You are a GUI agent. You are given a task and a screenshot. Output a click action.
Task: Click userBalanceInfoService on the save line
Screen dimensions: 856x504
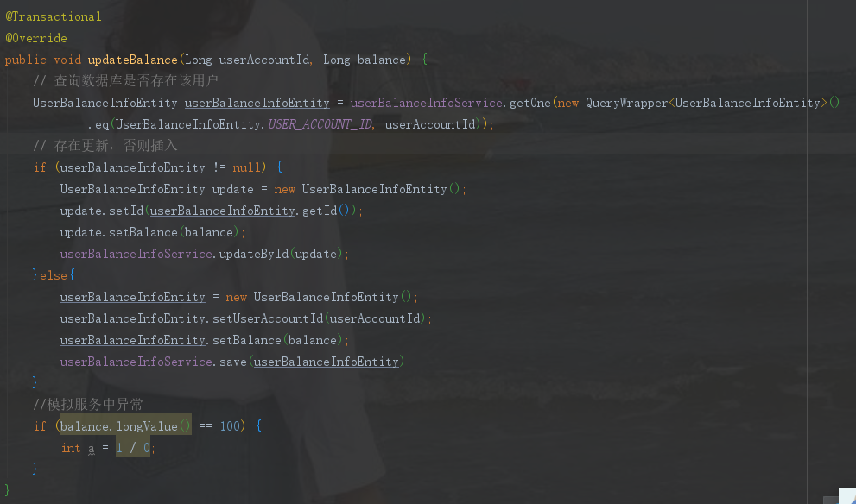[136, 362]
